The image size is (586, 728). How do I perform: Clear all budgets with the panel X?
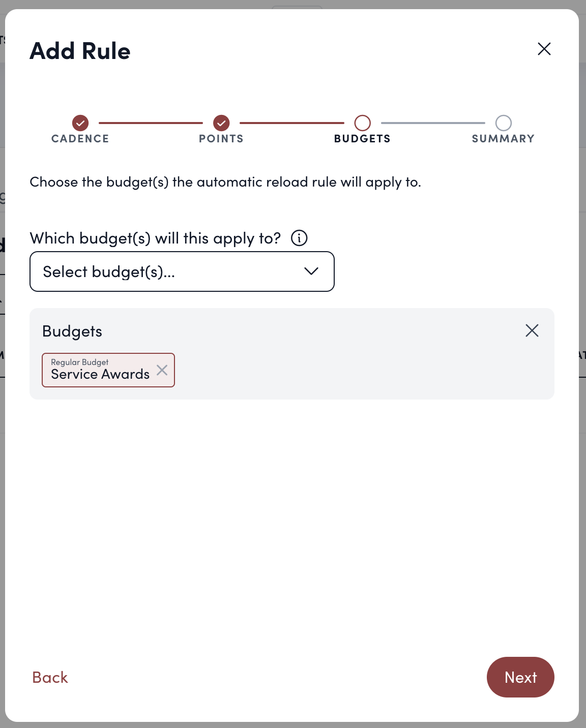532,330
